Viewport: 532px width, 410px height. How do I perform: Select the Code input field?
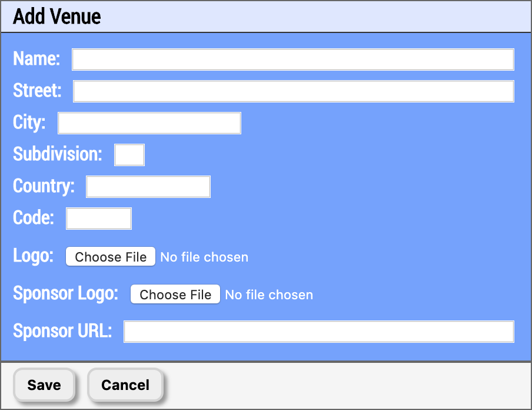(x=98, y=218)
